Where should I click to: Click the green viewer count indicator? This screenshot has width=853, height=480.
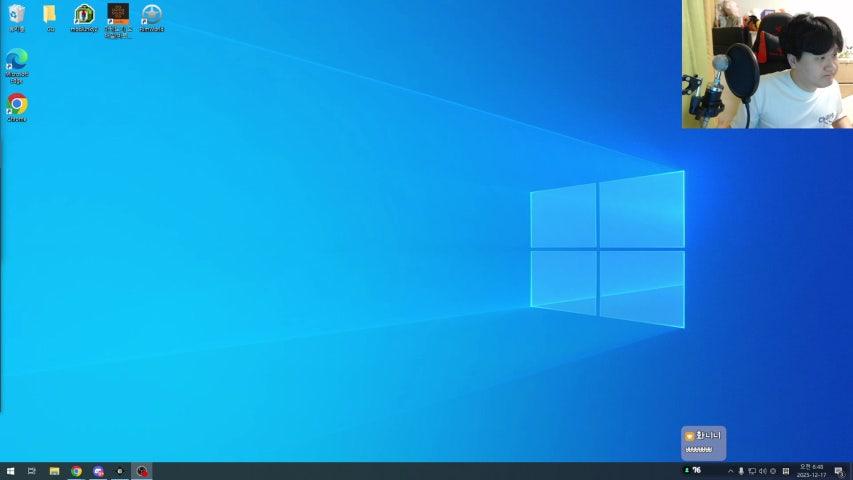[x=693, y=470]
